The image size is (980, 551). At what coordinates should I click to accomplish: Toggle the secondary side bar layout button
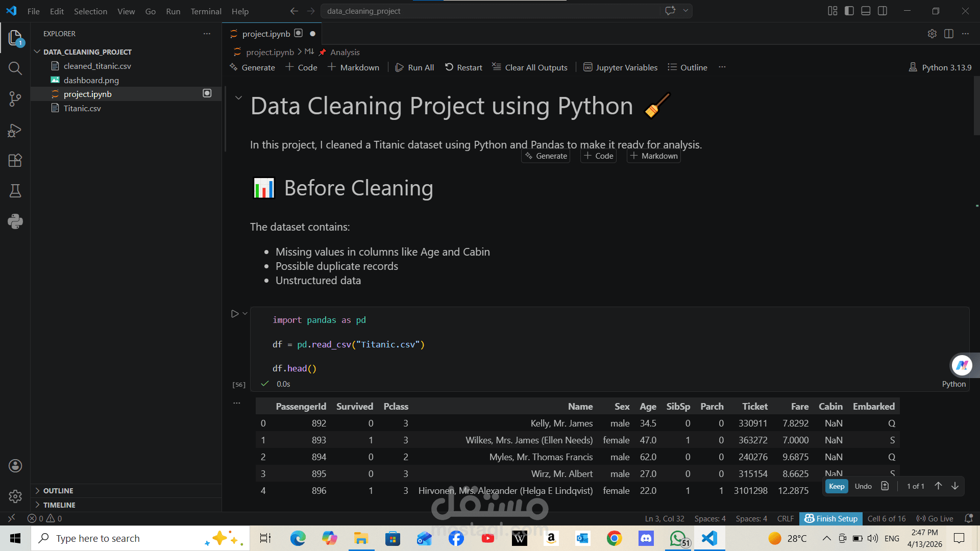tap(883, 11)
